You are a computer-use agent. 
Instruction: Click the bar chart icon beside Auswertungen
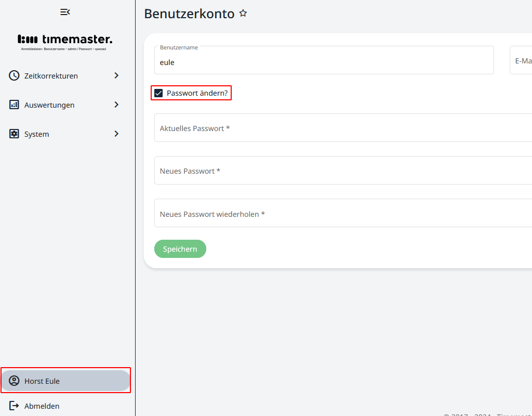click(x=14, y=105)
